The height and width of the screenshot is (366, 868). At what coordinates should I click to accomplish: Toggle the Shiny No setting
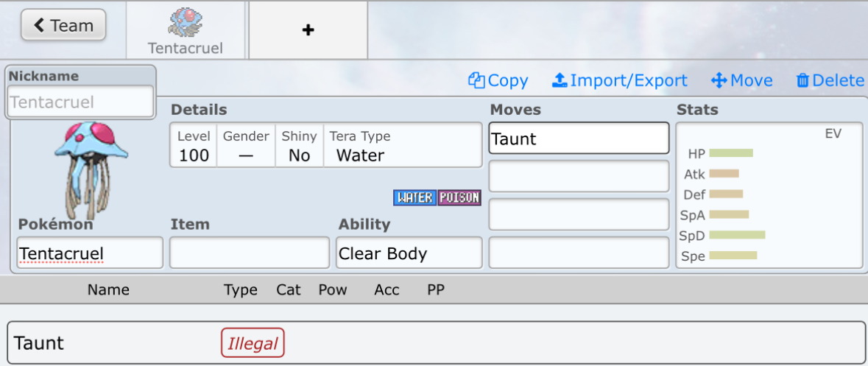(x=300, y=146)
